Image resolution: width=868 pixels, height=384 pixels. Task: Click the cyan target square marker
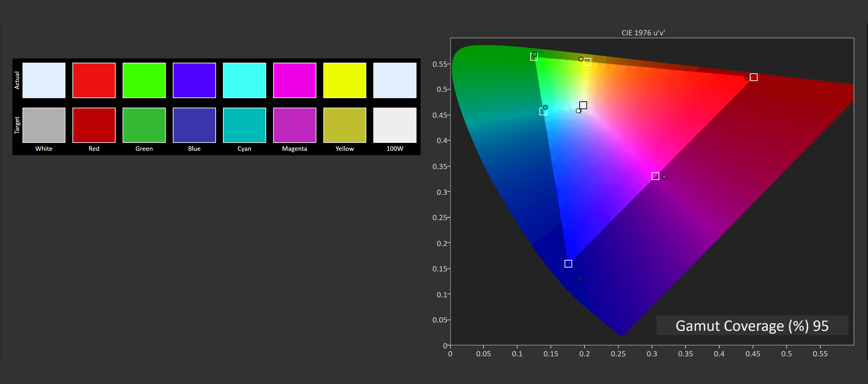coord(543,111)
